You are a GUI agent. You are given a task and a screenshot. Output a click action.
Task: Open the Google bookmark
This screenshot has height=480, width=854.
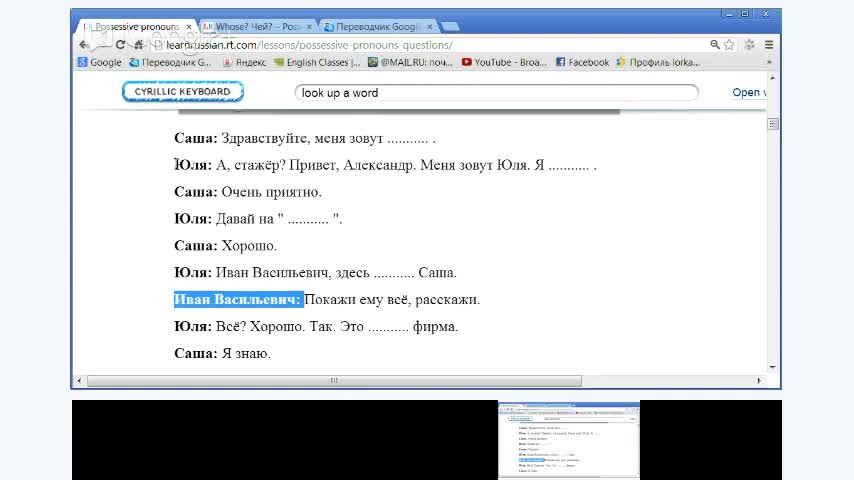coord(100,62)
